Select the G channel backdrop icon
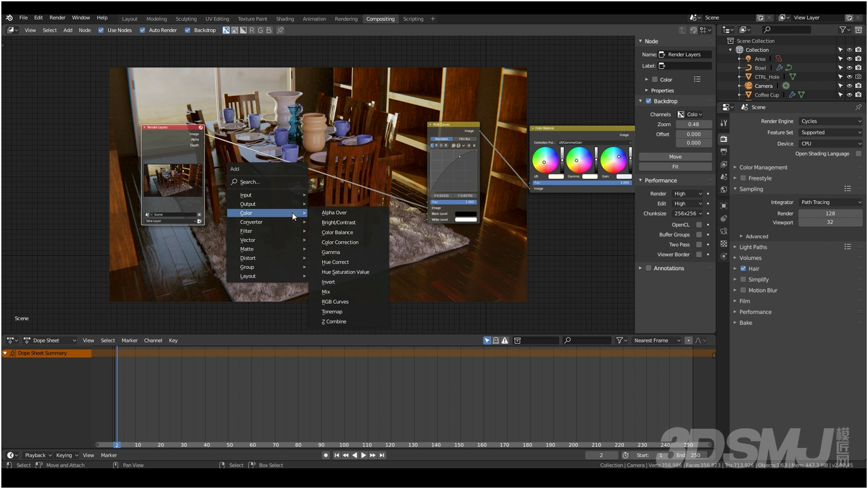 (260, 30)
